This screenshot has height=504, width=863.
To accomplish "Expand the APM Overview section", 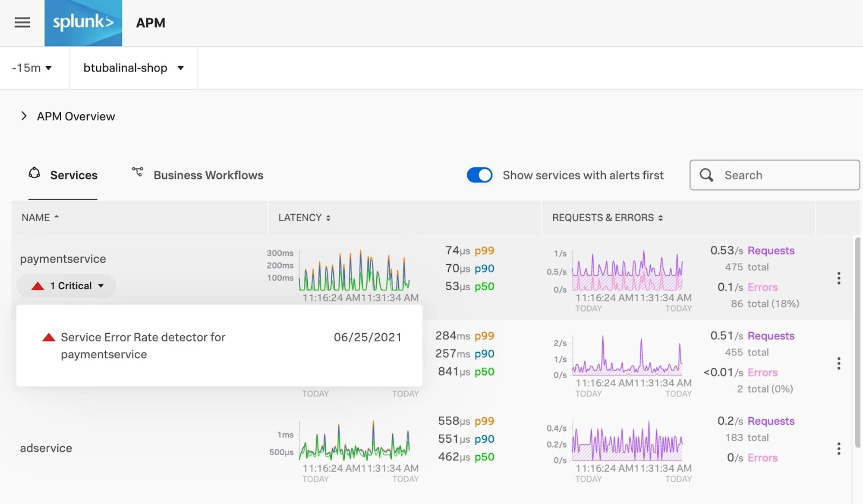I will click(68, 116).
